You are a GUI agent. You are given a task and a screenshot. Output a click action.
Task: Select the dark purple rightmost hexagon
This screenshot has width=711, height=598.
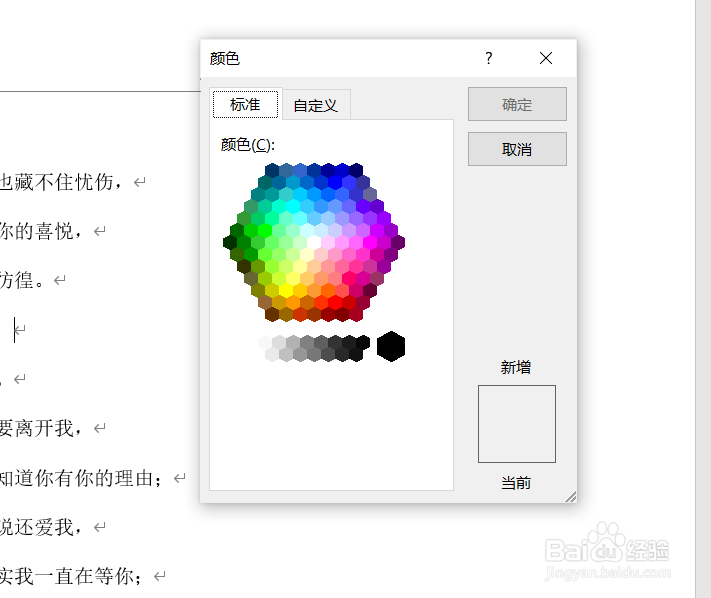398,243
